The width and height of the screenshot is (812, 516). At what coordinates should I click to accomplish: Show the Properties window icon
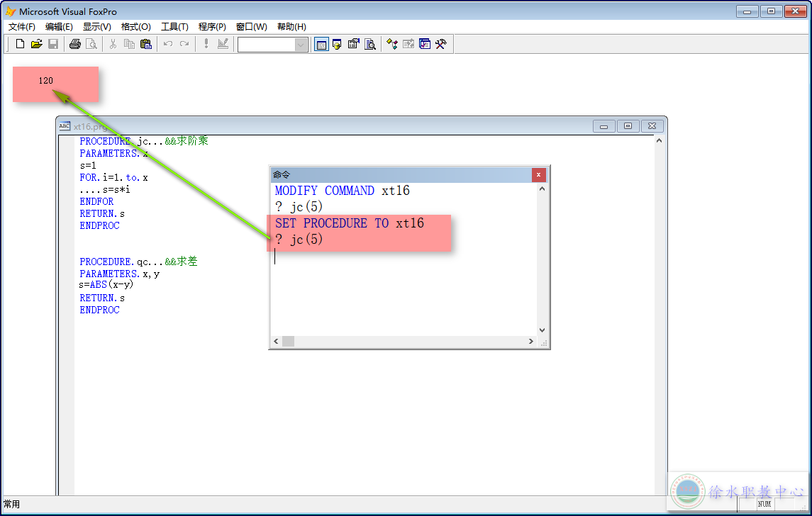coord(354,45)
